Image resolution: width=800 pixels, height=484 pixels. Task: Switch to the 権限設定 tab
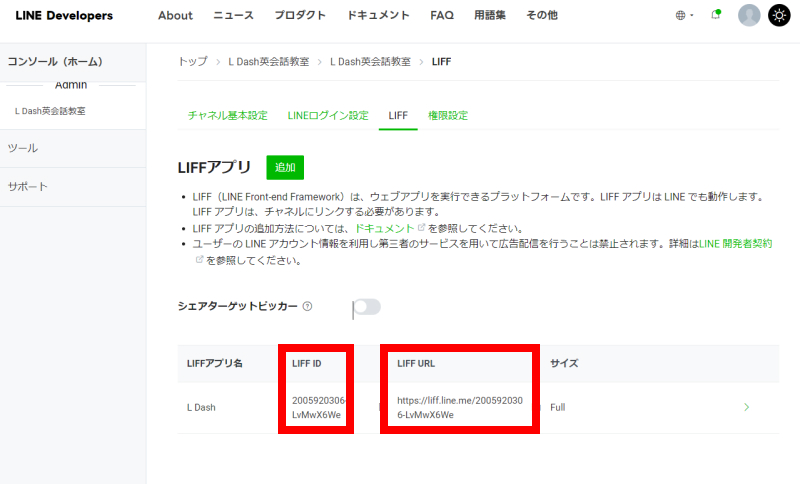coord(448,116)
